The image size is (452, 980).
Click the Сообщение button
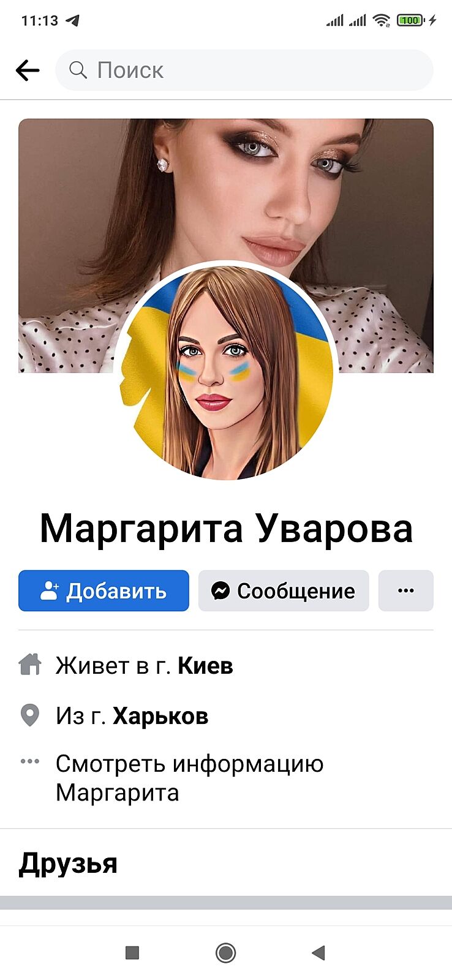click(284, 590)
